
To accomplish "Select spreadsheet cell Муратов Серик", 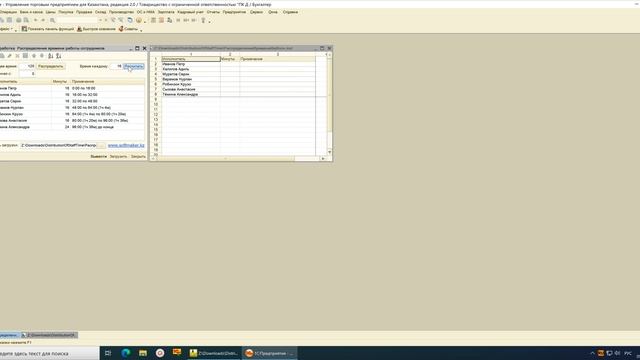I will [191, 74].
